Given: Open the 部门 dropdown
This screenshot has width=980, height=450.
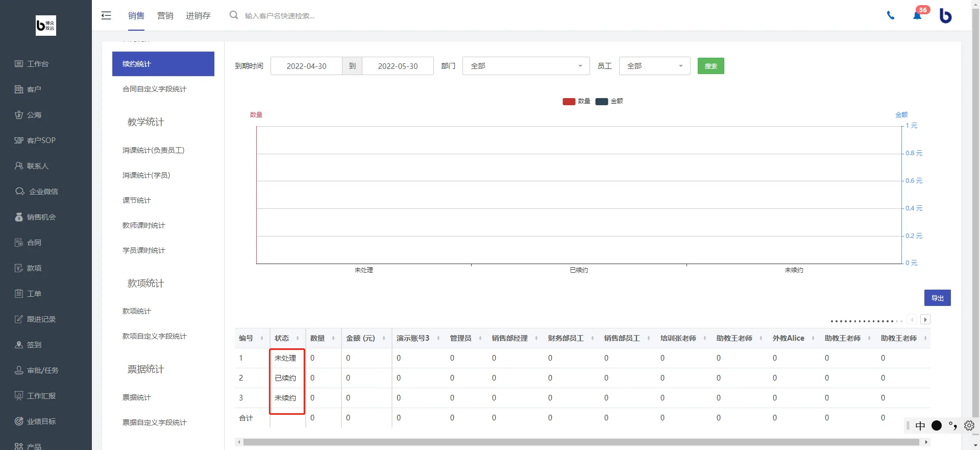Looking at the screenshot, I should pos(526,66).
